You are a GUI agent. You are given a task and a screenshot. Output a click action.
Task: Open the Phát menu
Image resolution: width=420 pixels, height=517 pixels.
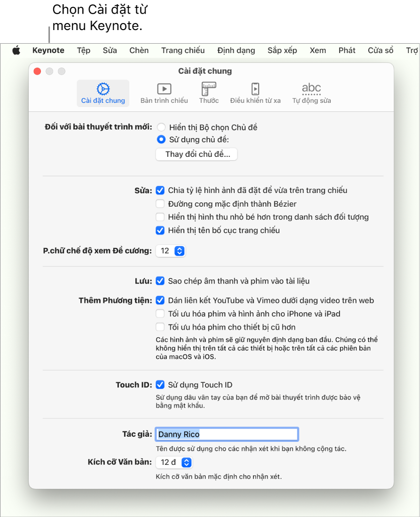(347, 50)
